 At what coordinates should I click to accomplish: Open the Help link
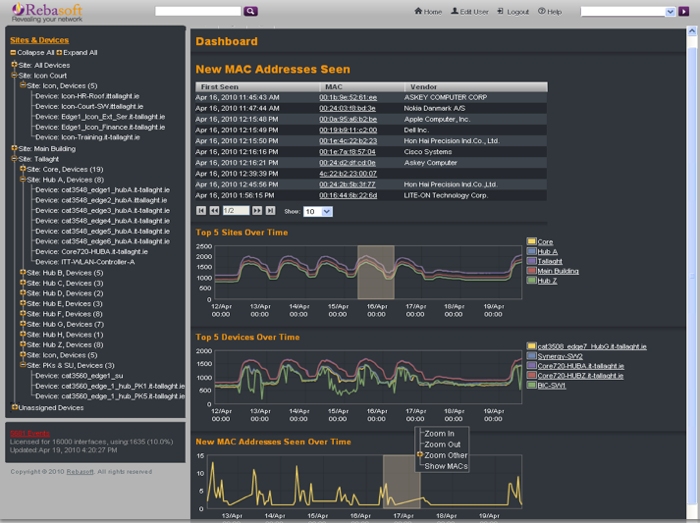point(550,12)
